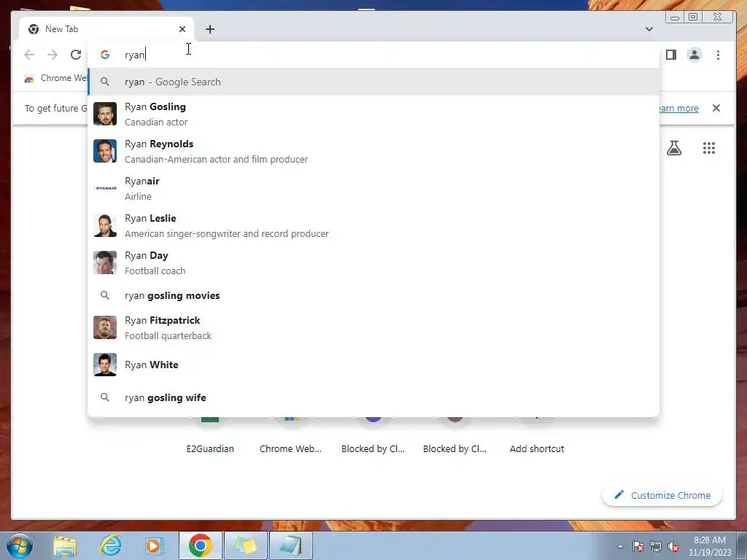The image size is (747, 560).
Task: Click the browser back arrow
Action: click(29, 55)
